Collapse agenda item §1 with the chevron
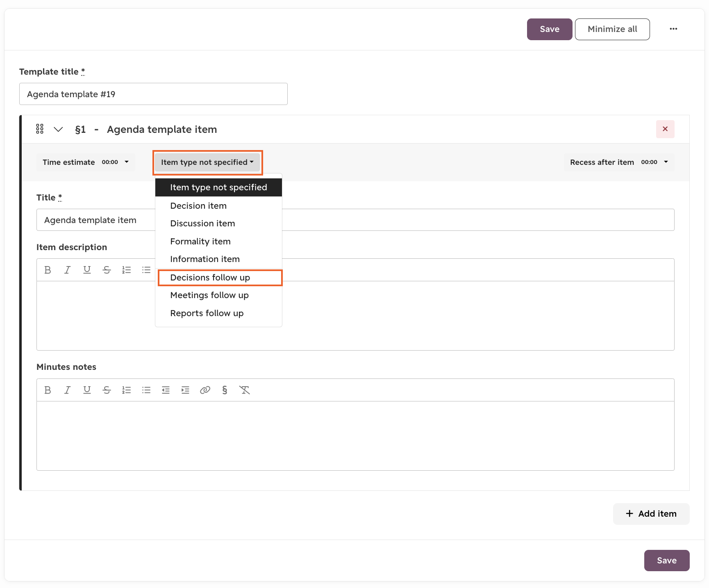The image size is (709, 588). [x=58, y=129]
